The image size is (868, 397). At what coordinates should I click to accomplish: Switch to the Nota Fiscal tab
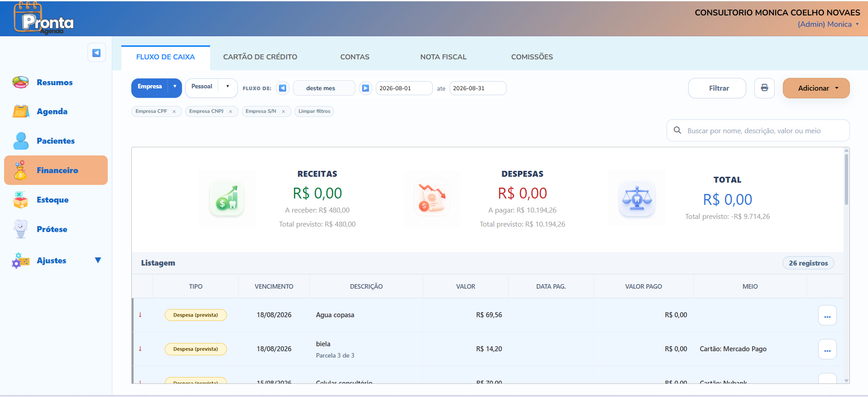[x=443, y=57]
